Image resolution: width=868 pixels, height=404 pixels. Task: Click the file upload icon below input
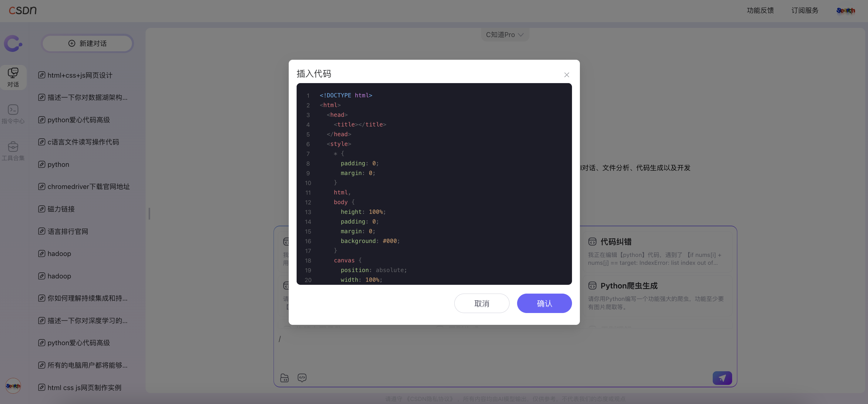coord(284,378)
